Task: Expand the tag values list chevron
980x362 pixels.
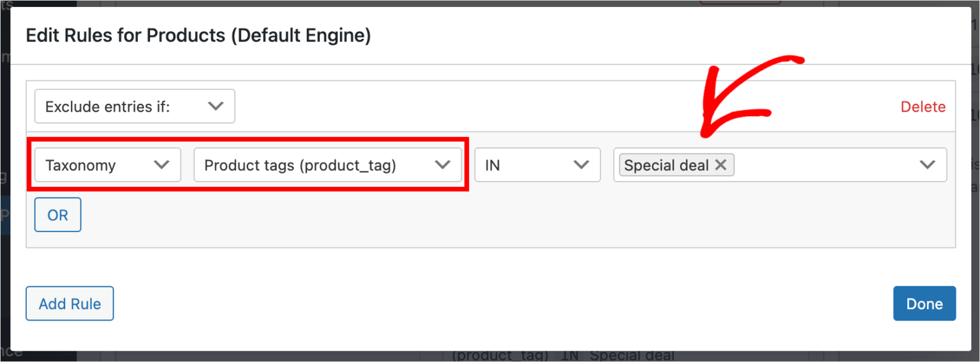Action: tap(927, 165)
